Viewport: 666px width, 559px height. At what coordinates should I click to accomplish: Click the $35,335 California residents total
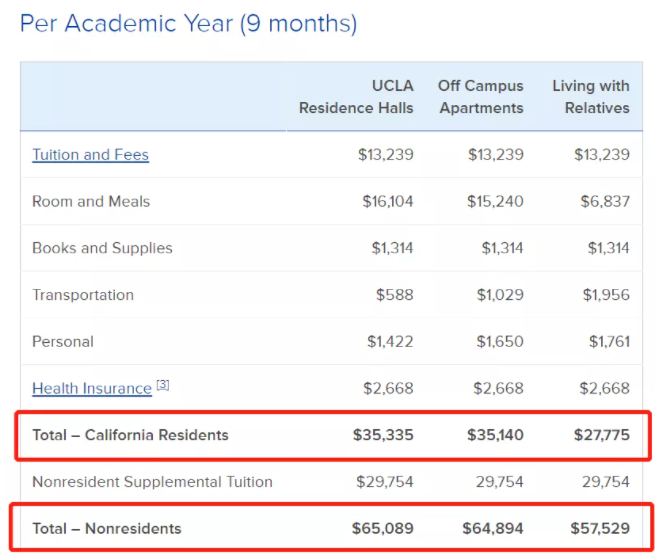(383, 435)
